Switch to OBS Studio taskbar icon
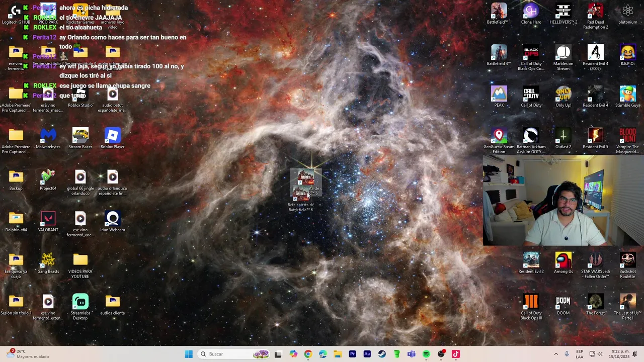 (441, 354)
